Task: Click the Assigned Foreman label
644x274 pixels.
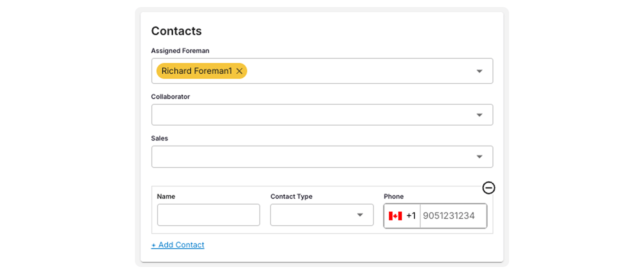Action: (x=180, y=51)
